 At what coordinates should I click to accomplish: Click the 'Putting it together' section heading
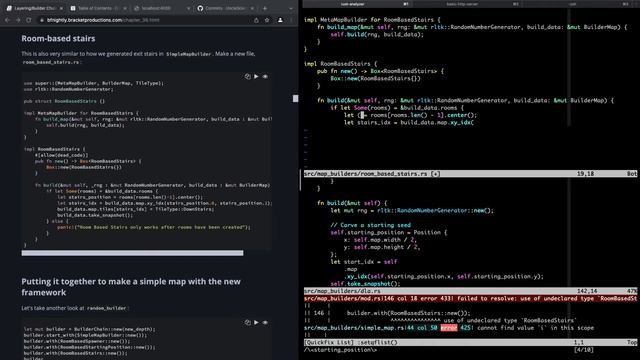pos(131,287)
